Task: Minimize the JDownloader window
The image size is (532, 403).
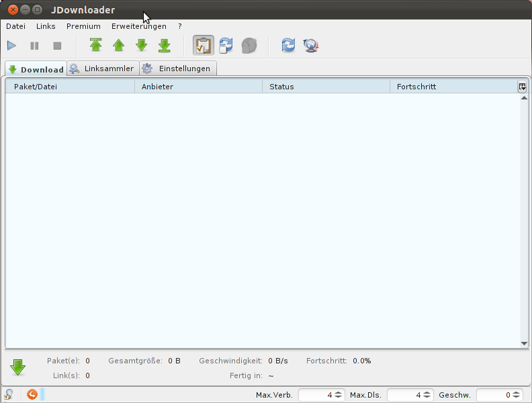Action: tap(25, 9)
